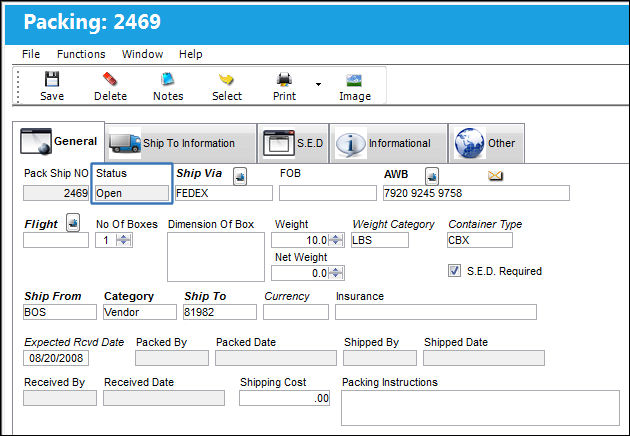Open Notes from the toolbar

(x=168, y=79)
